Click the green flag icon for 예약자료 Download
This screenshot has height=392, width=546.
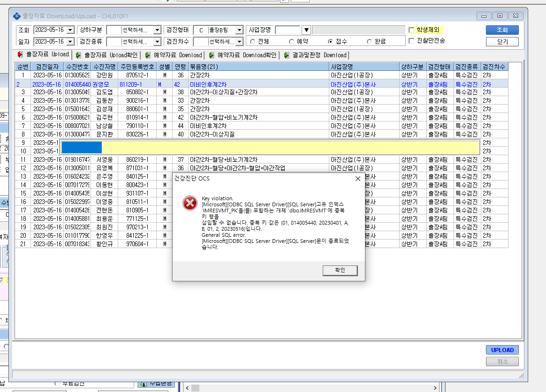click(x=148, y=55)
